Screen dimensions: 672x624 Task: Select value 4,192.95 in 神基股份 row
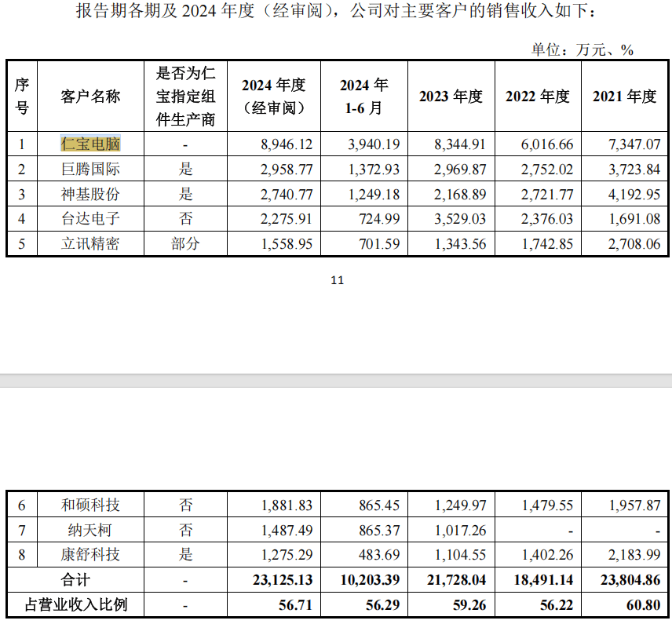(634, 195)
